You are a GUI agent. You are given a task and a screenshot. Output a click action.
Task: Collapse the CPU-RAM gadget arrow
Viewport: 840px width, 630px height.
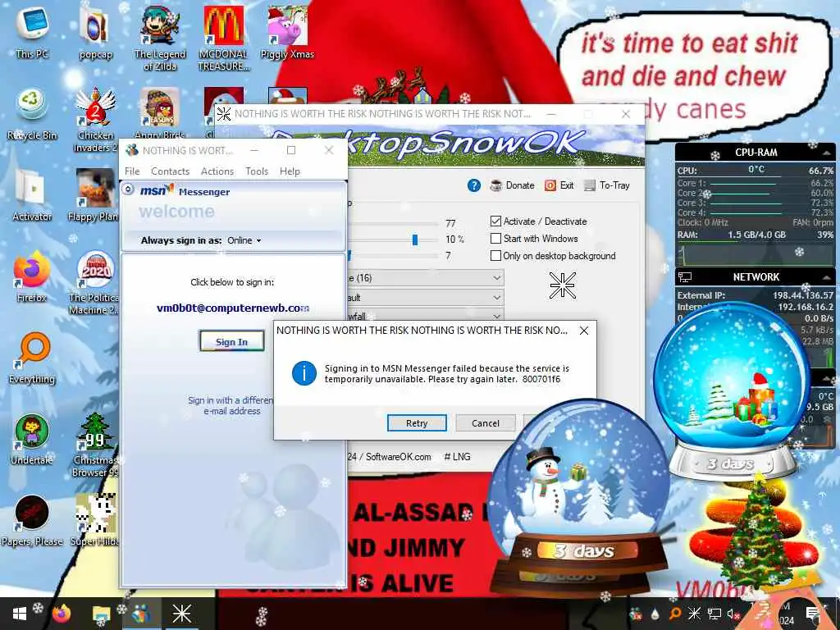pos(827,153)
